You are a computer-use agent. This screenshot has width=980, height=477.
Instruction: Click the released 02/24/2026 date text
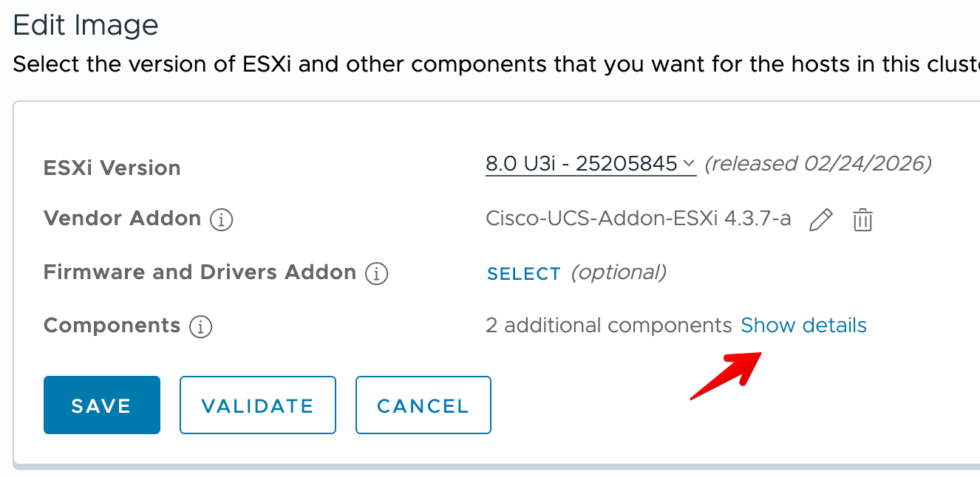coord(817,163)
